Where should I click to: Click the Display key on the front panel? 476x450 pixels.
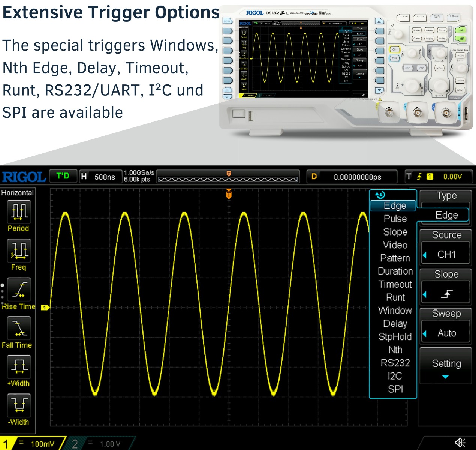click(x=430, y=39)
